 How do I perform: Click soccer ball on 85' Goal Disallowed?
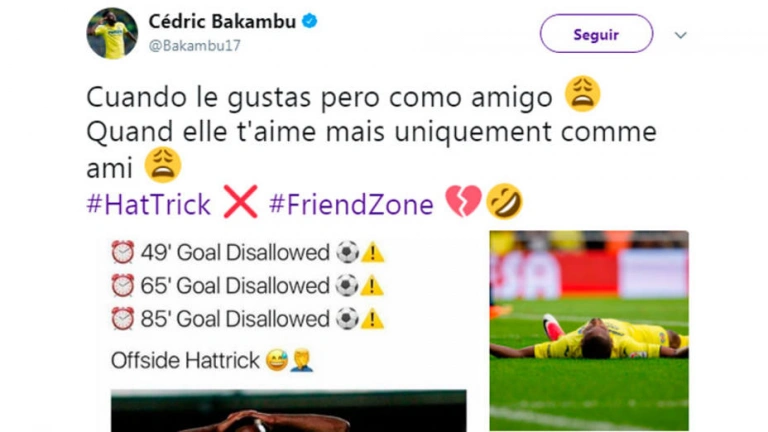tap(347, 319)
